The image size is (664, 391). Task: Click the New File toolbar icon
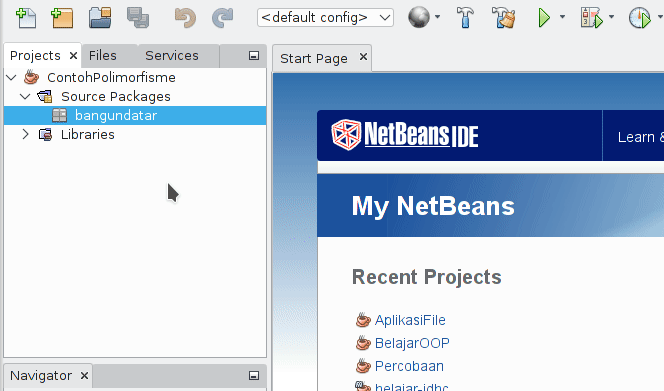[26, 18]
